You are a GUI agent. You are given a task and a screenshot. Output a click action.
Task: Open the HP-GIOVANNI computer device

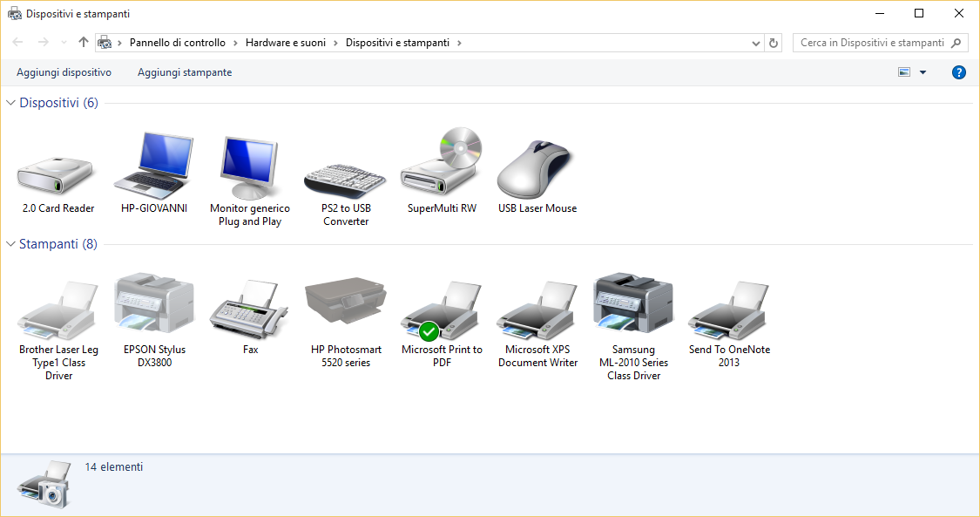pyautogui.click(x=153, y=166)
